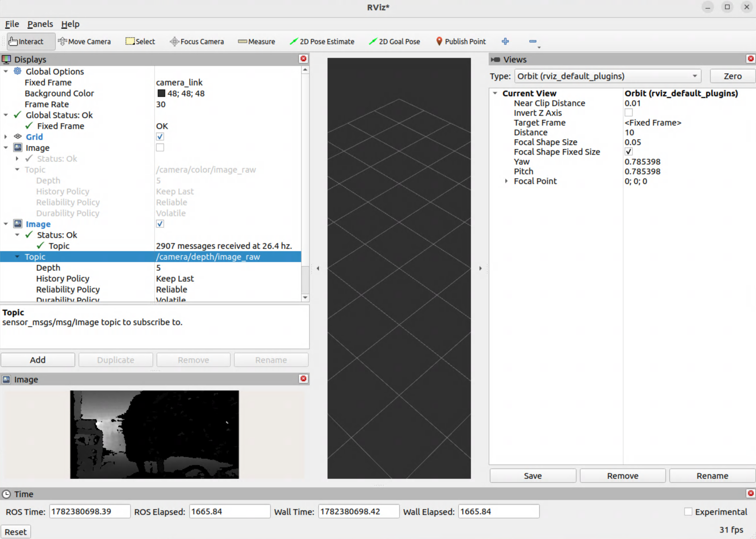Close the Image preview panel
This screenshot has height=539, width=756.
[303, 379]
